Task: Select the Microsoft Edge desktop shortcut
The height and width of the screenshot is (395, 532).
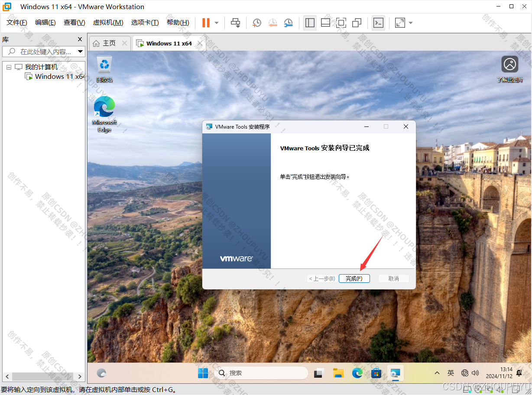Action: tap(104, 114)
